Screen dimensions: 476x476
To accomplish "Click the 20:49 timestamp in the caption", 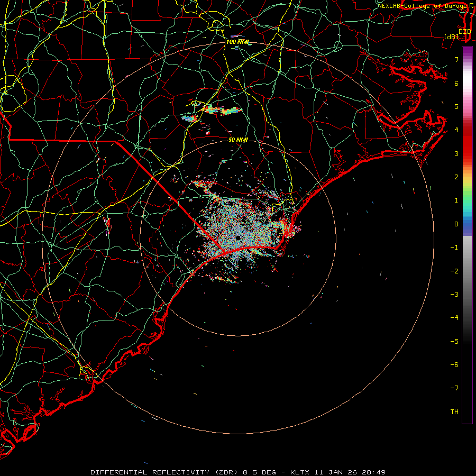I will pyautogui.click(x=374, y=472).
